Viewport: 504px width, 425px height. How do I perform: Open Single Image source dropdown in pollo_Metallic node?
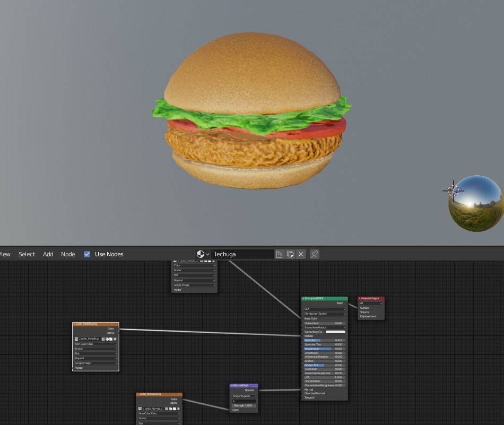point(96,363)
